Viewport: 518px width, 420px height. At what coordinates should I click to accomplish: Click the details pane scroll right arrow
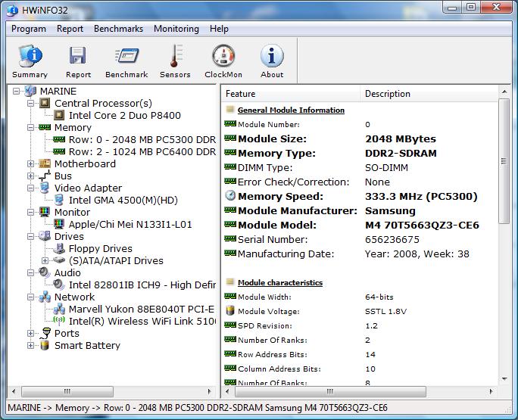491,391
